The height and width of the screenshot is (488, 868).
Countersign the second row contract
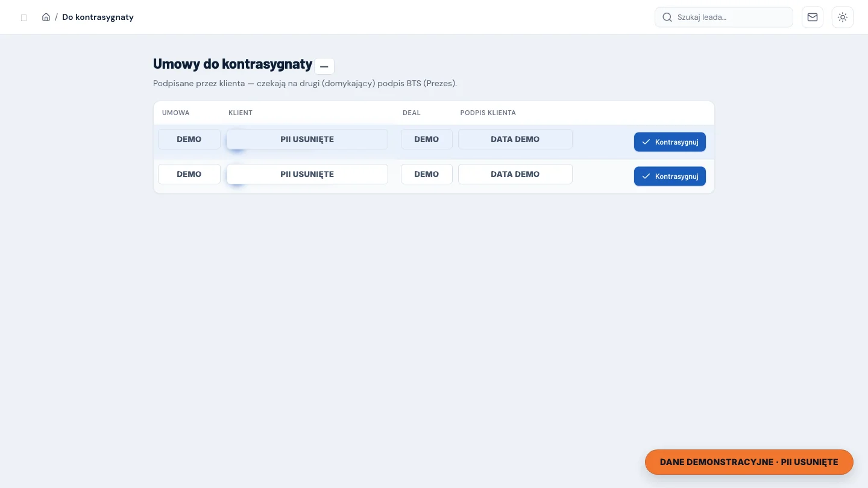pos(670,177)
